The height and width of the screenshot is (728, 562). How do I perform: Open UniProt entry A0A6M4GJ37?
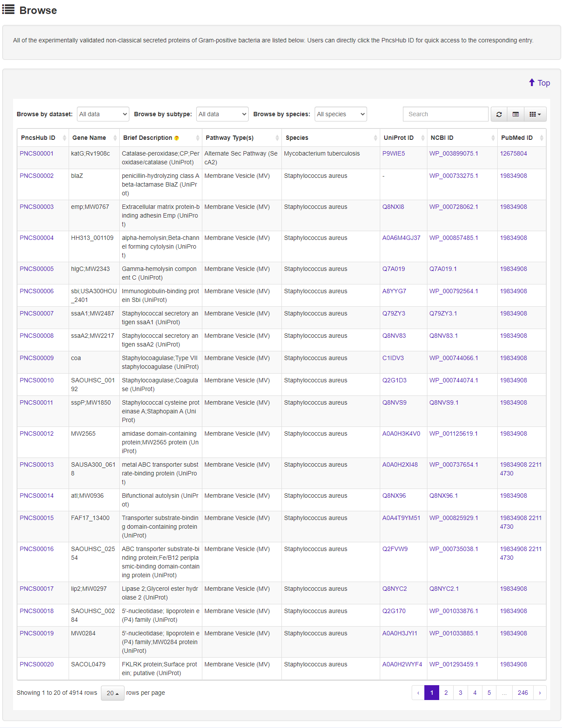401,238
